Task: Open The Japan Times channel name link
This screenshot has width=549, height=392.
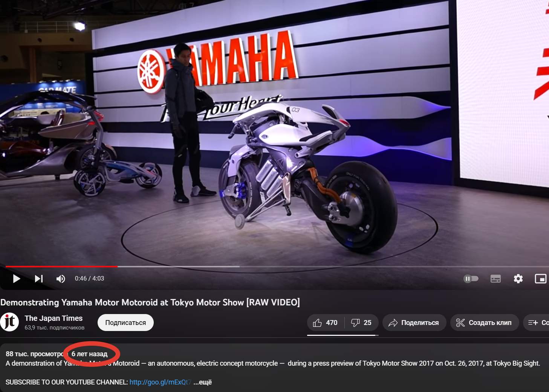Action: tap(54, 318)
